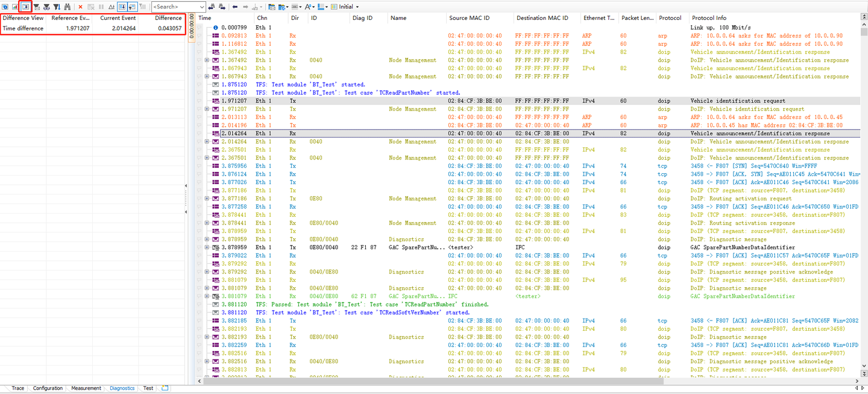The image size is (868, 394).
Task: Click the Time difference row label
Action: point(23,28)
